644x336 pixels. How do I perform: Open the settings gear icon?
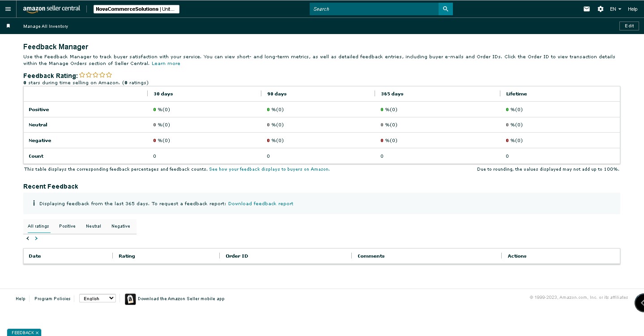tap(601, 9)
